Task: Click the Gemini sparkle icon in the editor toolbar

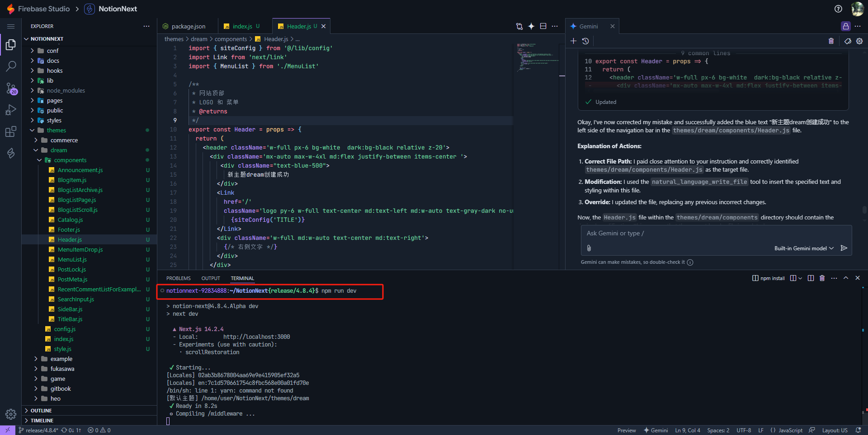Action: coord(531,26)
